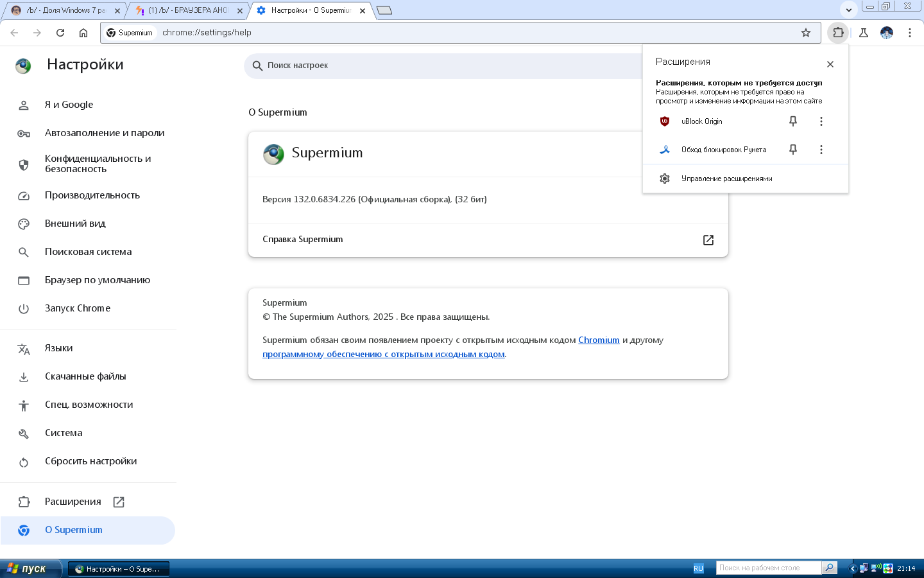Close the Настройки tab

pos(363,11)
